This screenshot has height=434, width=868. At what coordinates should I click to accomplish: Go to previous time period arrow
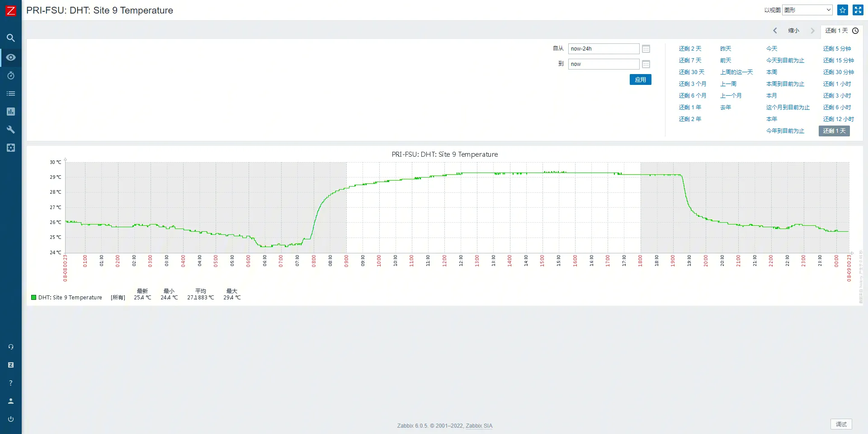click(775, 31)
